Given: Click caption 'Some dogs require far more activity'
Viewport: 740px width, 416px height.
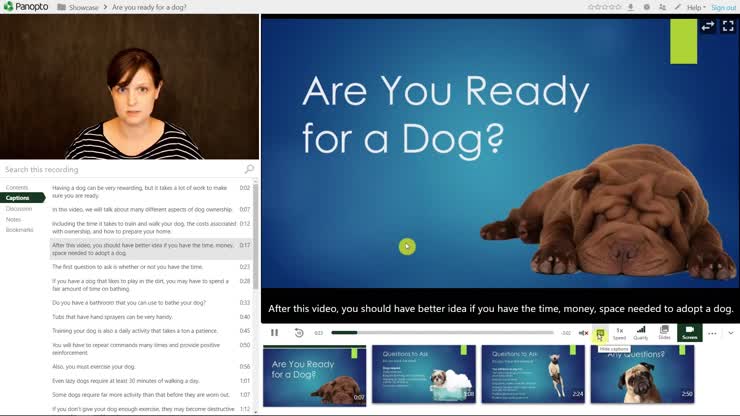Looking at the screenshot, I should pos(150,395).
